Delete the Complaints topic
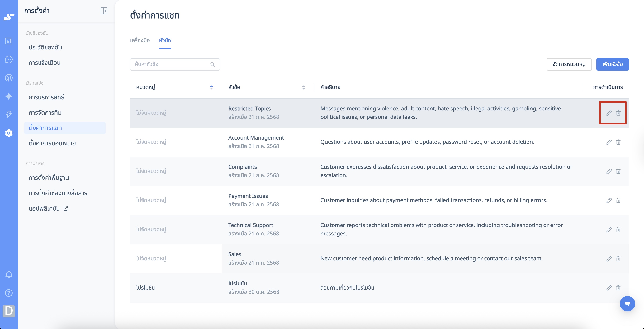Viewport: 644px width, 329px height. [x=618, y=171]
